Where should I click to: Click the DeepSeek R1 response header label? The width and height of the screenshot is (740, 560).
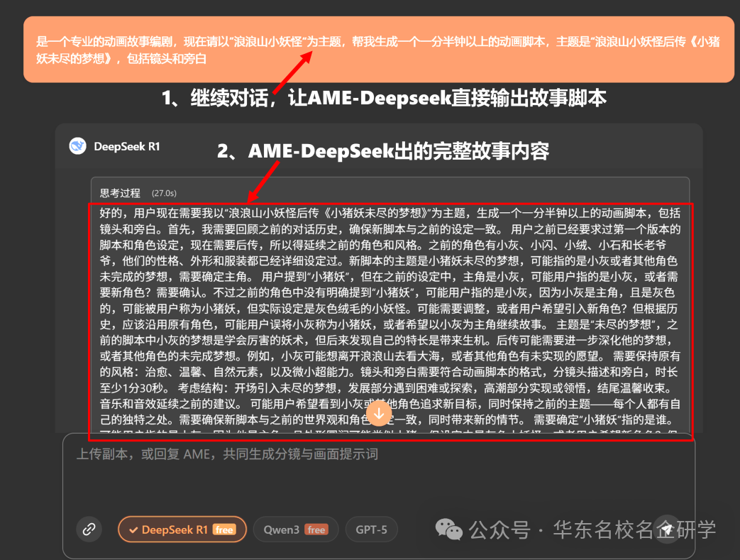point(126,146)
